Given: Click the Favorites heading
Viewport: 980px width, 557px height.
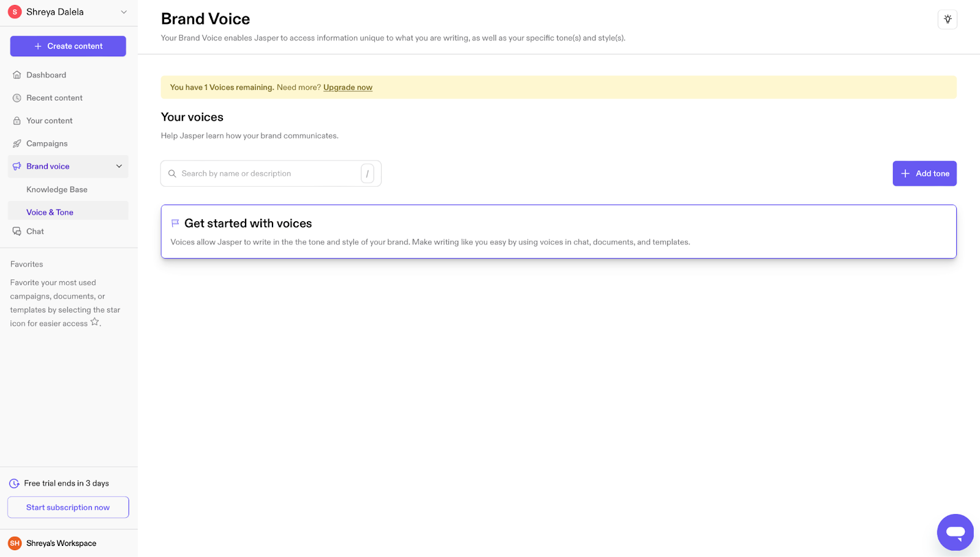Looking at the screenshot, I should point(26,264).
